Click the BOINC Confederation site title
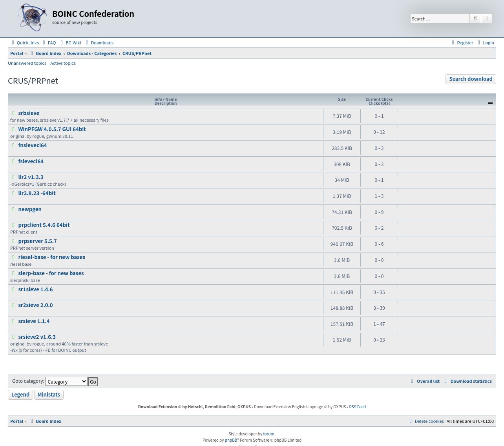Screen dimensions: 504x446 point(93,14)
